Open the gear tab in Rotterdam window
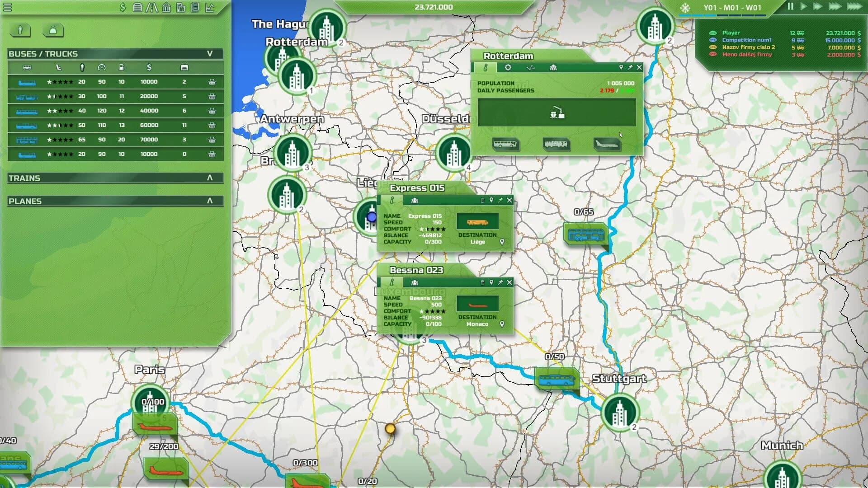 point(508,67)
